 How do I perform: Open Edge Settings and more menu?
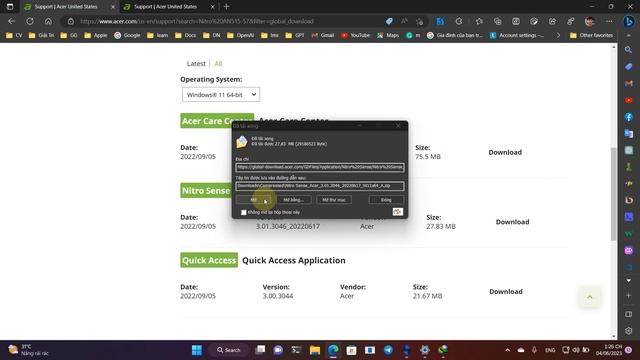tap(609, 21)
